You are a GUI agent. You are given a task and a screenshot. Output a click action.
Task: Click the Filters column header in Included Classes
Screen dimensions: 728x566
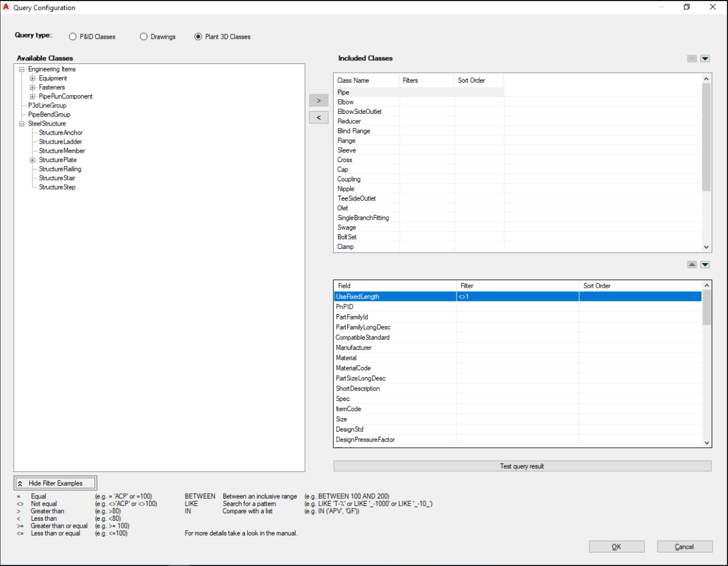(x=427, y=80)
